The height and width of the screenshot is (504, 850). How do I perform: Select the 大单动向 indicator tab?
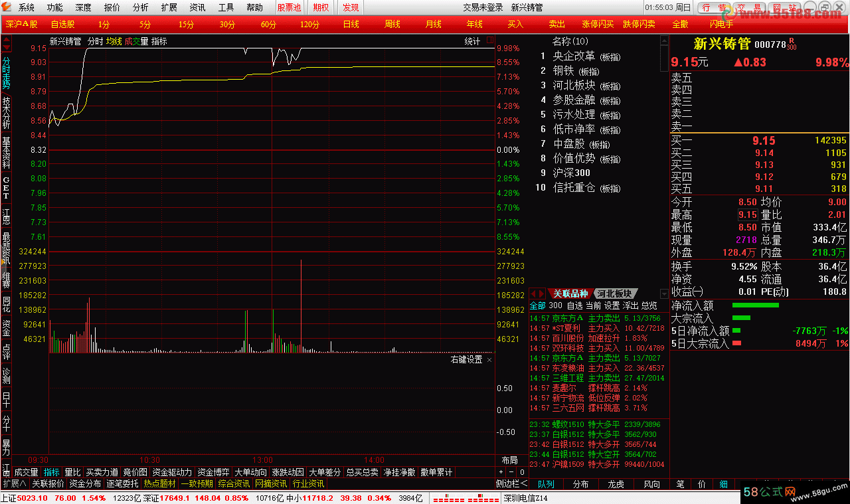point(250,472)
